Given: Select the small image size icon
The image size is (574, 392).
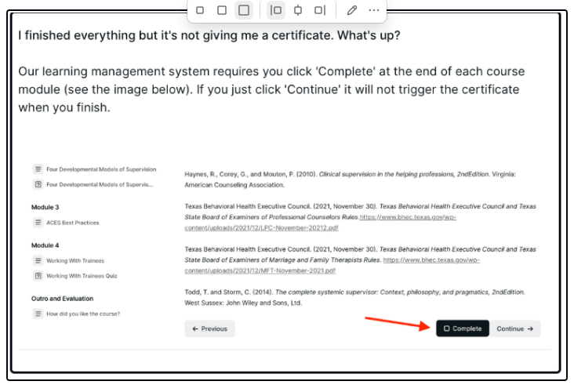Looking at the screenshot, I should click(200, 10).
